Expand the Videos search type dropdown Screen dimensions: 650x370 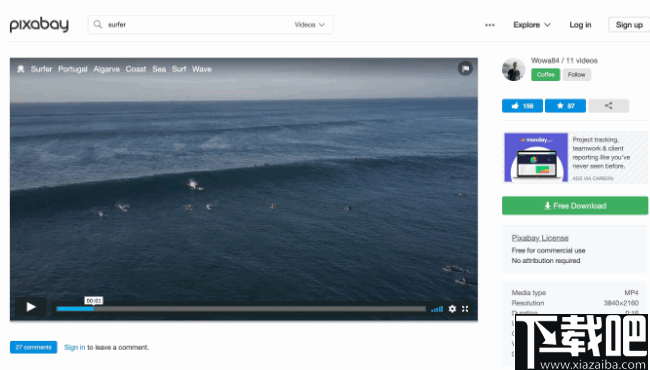click(x=309, y=25)
